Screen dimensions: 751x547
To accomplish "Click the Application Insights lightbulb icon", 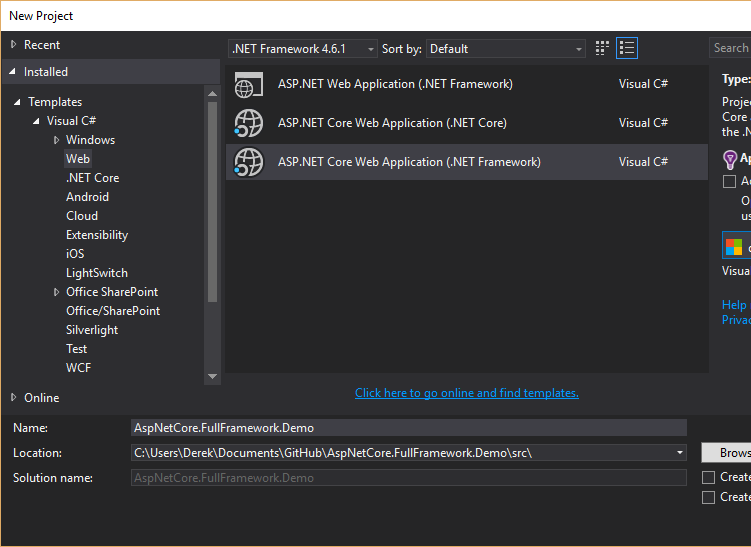I will point(729,160).
